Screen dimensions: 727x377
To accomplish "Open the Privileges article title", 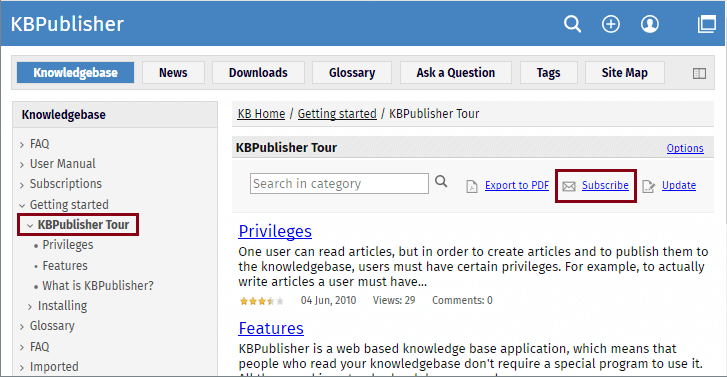I will [x=275, y=231].
